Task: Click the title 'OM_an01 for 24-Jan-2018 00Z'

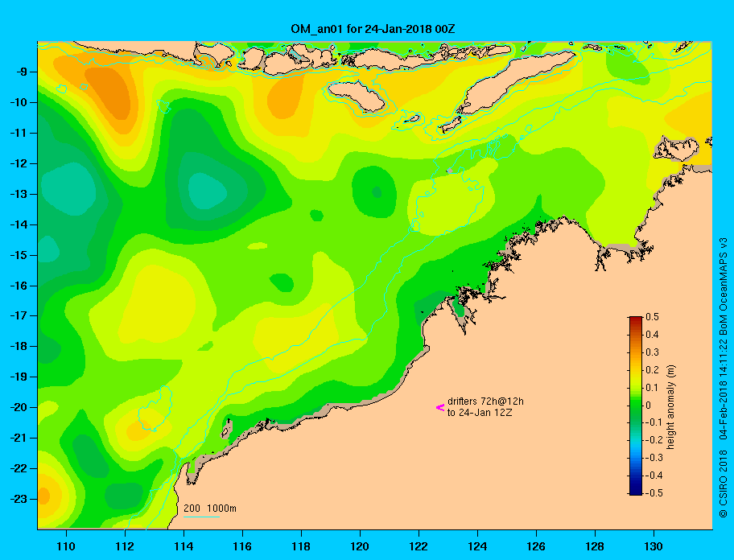Action: coord(373,29)
